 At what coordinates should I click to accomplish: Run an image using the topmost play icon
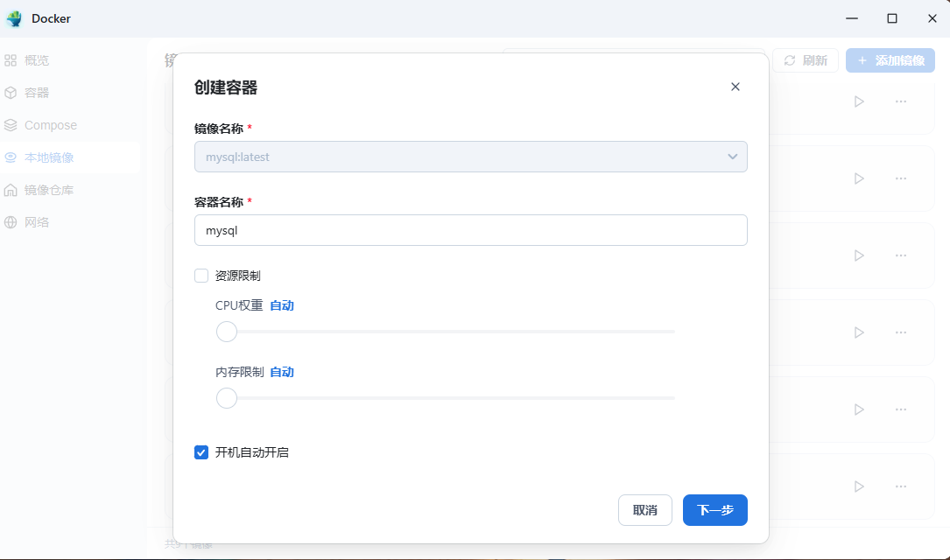pyautogui.click(x=858, y=101)
